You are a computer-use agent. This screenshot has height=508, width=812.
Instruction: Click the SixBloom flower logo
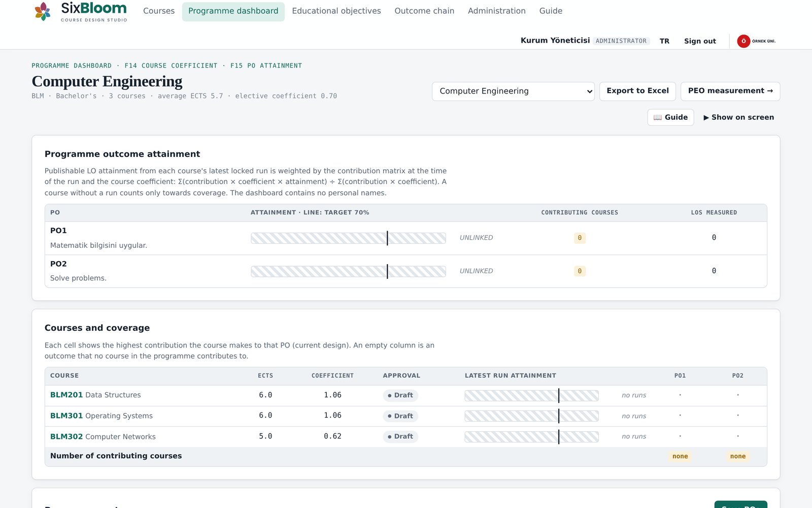43,11
